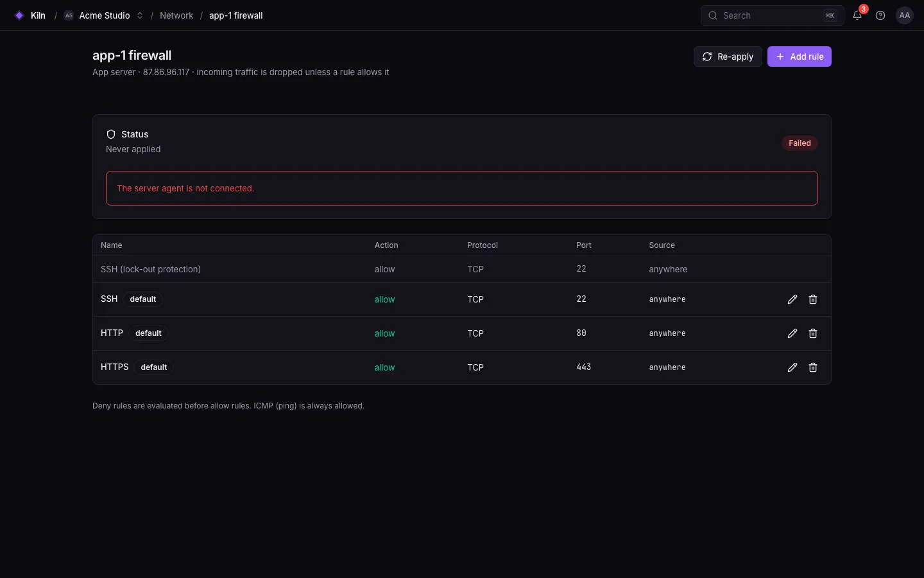Click the Failed status badge

(800, 143)
